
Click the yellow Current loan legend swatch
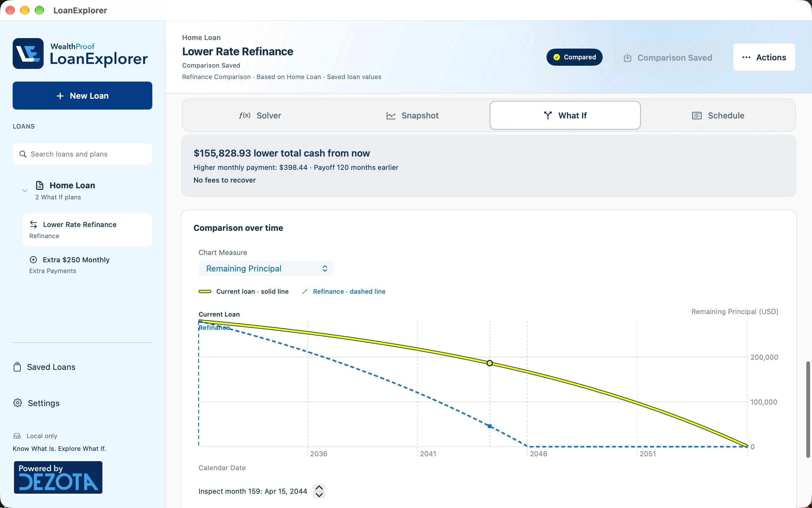pyautogui.click(x=205, y=291)
